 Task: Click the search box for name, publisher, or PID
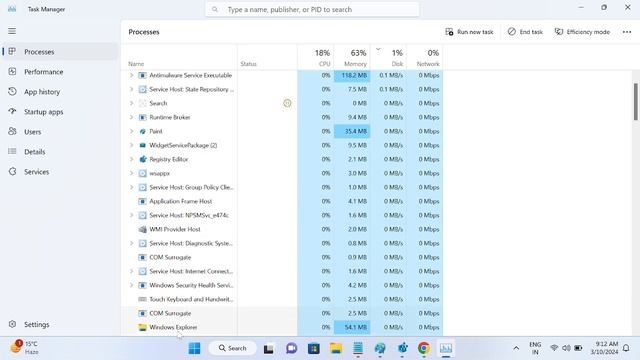(312, 9)
